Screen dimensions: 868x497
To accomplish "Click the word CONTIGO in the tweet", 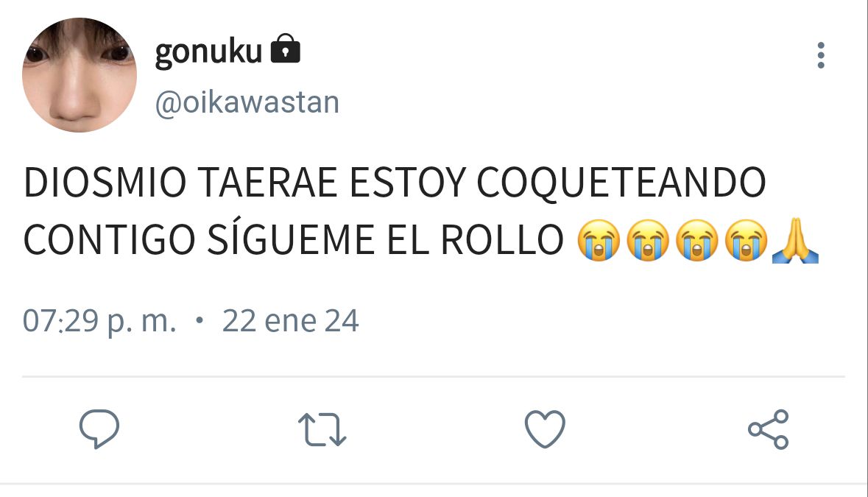I will [109, 240].
